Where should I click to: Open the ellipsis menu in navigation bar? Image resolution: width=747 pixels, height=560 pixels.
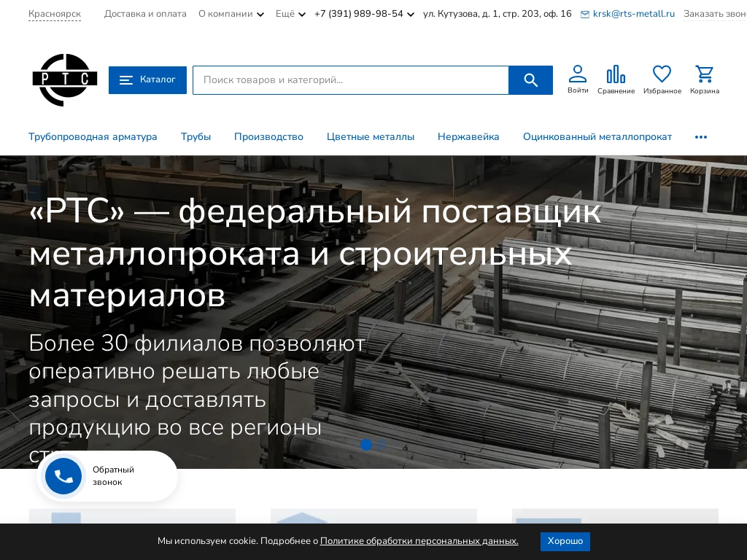click(x=700, y=137)
